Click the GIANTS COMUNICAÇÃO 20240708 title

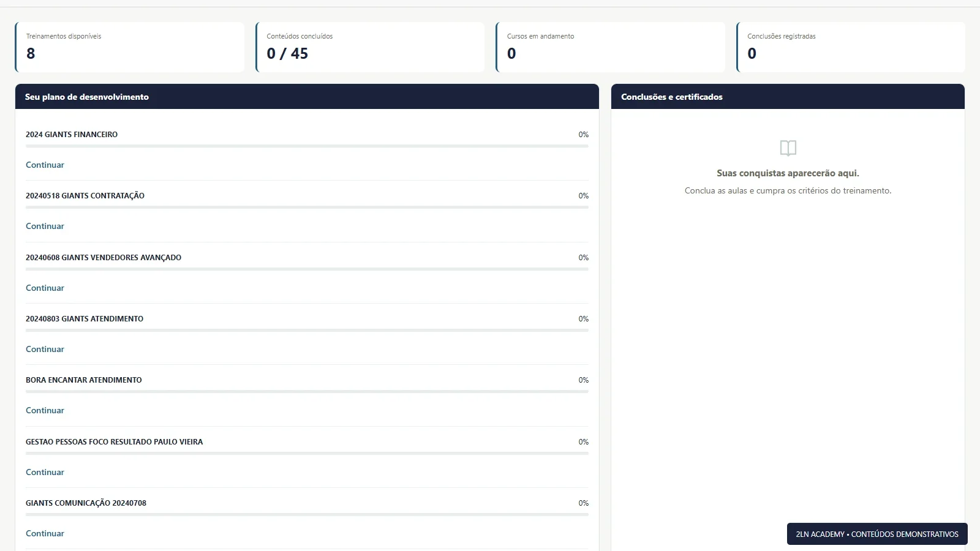(86, 503)
